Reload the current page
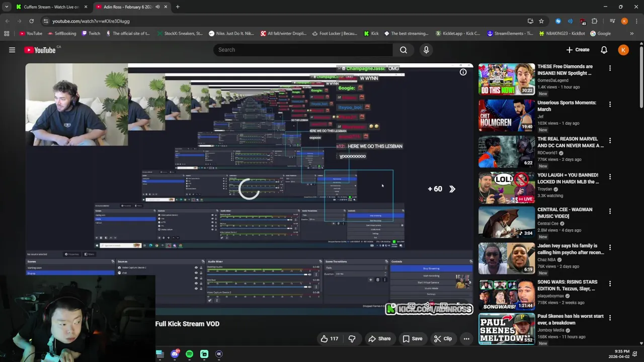 31,21
